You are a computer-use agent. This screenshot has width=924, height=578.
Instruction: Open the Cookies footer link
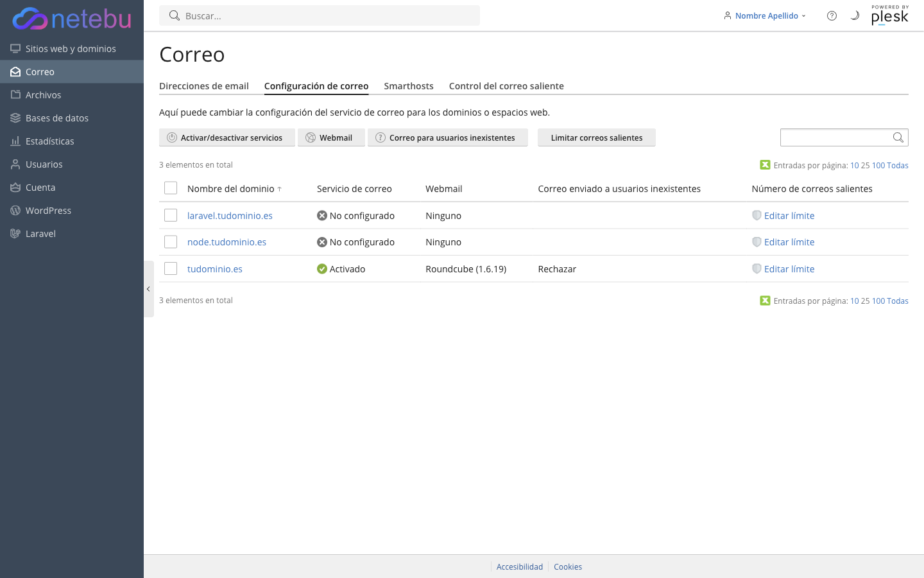[x=568, y=567]
